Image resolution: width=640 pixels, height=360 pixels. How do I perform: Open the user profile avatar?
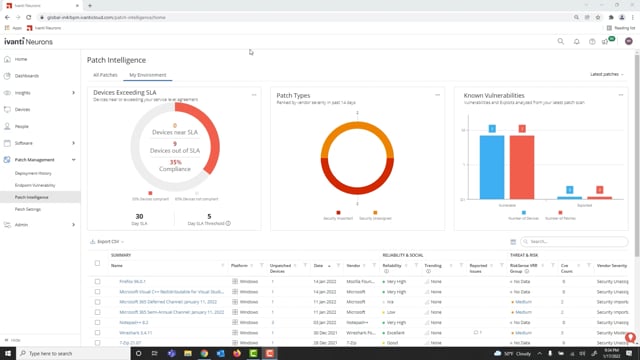(x=629, y=41)
